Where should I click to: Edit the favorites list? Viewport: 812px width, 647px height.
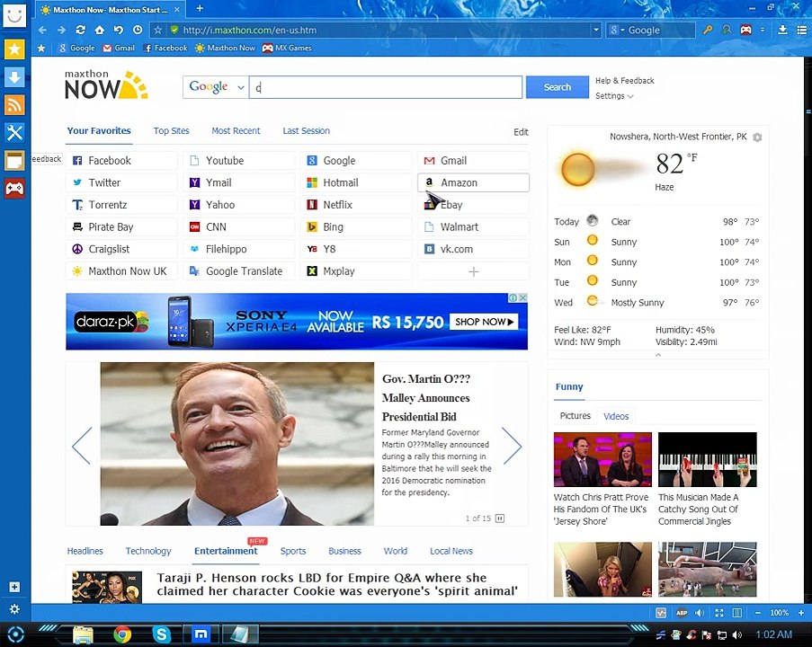pos(521,132)
